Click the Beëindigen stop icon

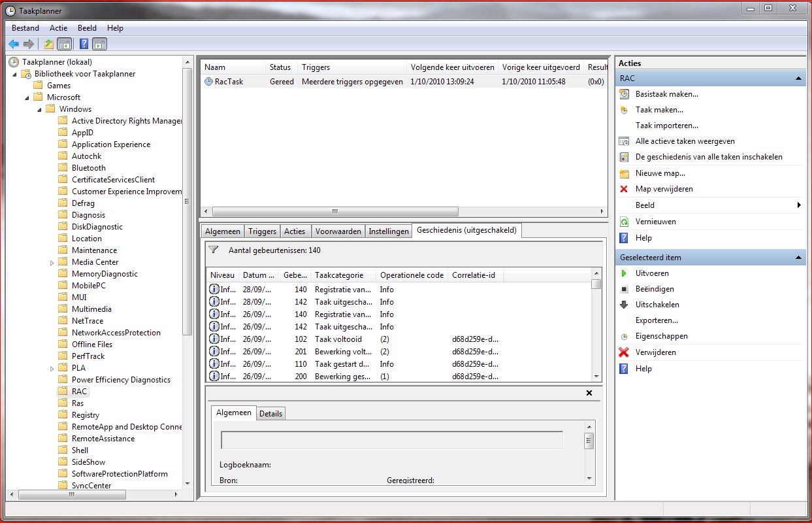pyautogui.click(x=624, y=289)
